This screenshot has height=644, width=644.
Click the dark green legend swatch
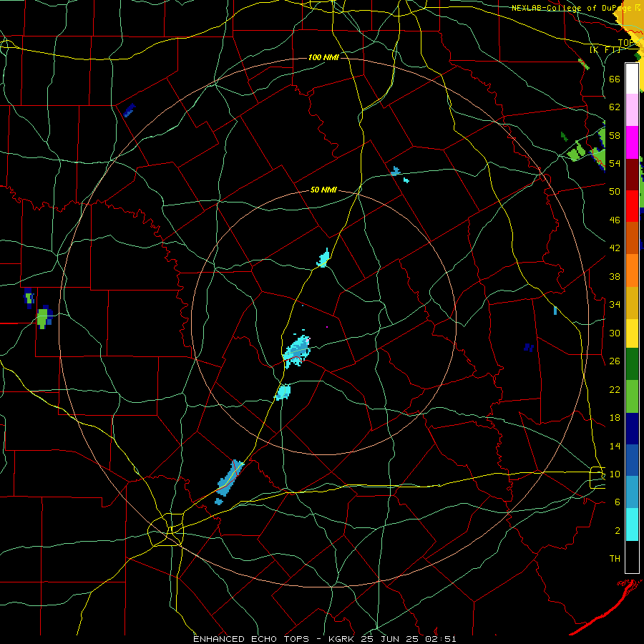tap(632, 364)
